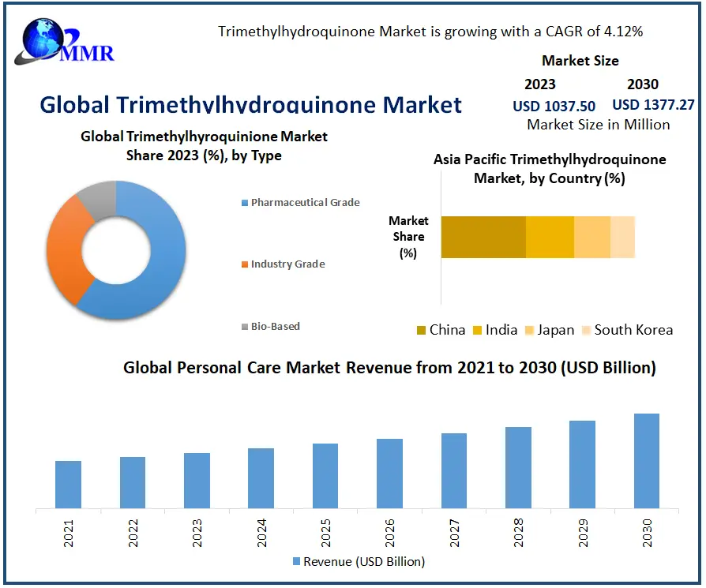Click the 2021 revenue bar
706x588 pixels.
pyautogui.click(x=68, y=484)
